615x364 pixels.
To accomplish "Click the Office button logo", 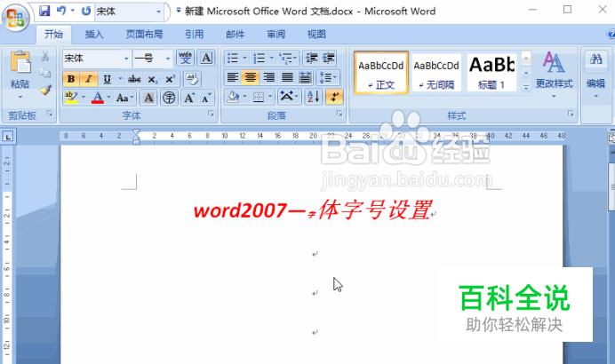I will tap(15, 18).
